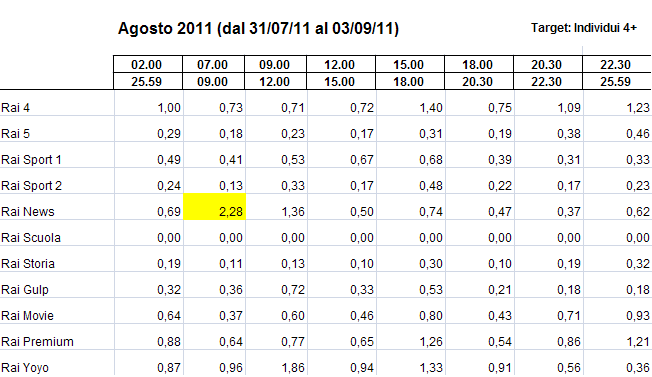The width and height of the screenshot is (652, 377).
Task: Click the Rai 5 row label
Action: tap(15, 134)
